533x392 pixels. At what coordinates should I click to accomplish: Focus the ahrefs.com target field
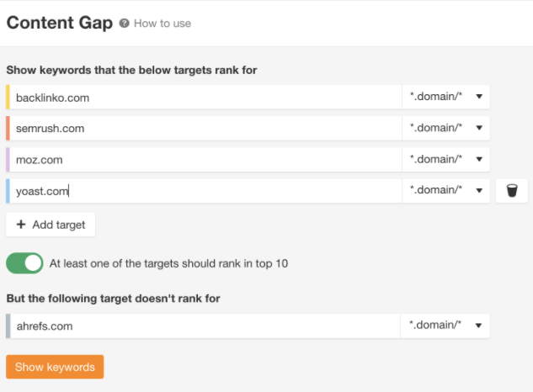point(202,326)
